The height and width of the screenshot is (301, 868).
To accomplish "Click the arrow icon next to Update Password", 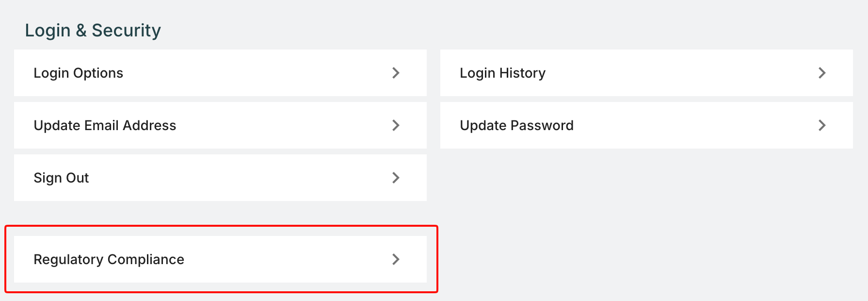I will tap(822, 125).
